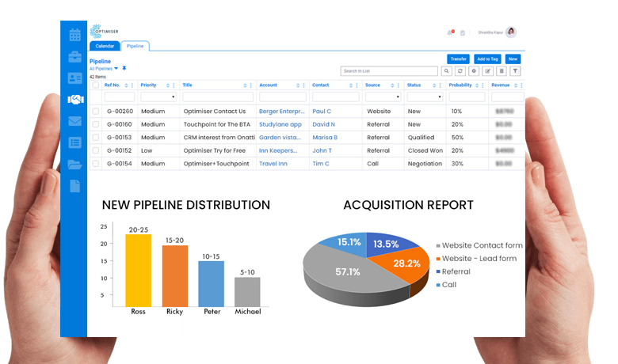Viewport: 618px width, 364px height.
Task: Click the Search In List field
Action: [x=389, y=71]
